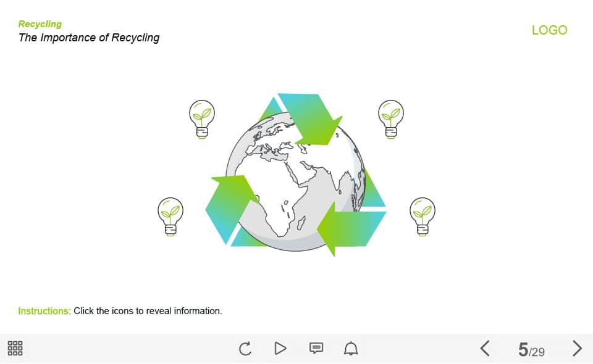593x364 pixels.
Task: Click the upper-right lightbulb plant icon
Action: click(x=391, y=119)
